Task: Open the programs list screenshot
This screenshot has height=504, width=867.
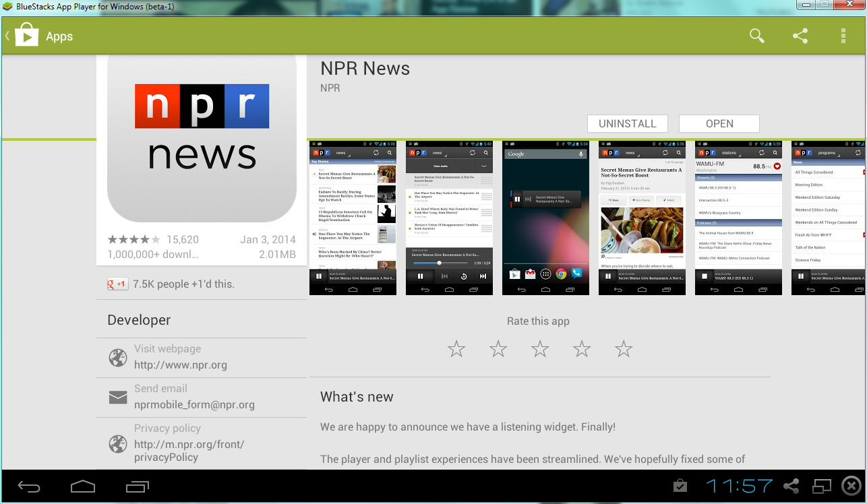Action: click(828, 218)
